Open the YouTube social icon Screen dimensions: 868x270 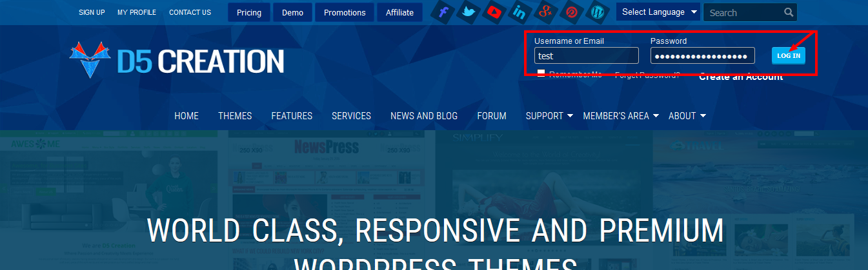point(496,12)
